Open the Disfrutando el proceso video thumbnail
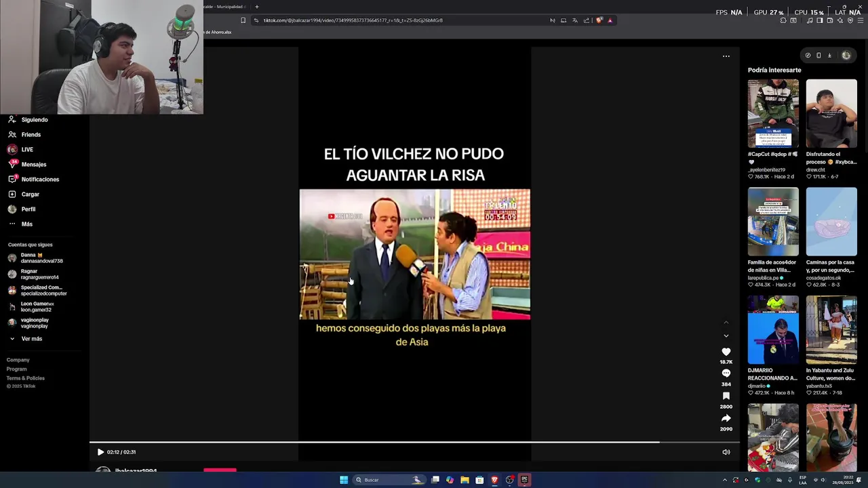The height and width of the screenshot is (488, 868). (831, 113)
